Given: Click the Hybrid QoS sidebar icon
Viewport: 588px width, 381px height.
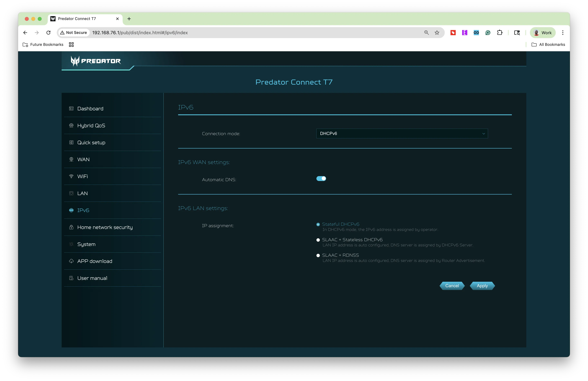Looking at the screenshot, I should [x=71, y=126].
